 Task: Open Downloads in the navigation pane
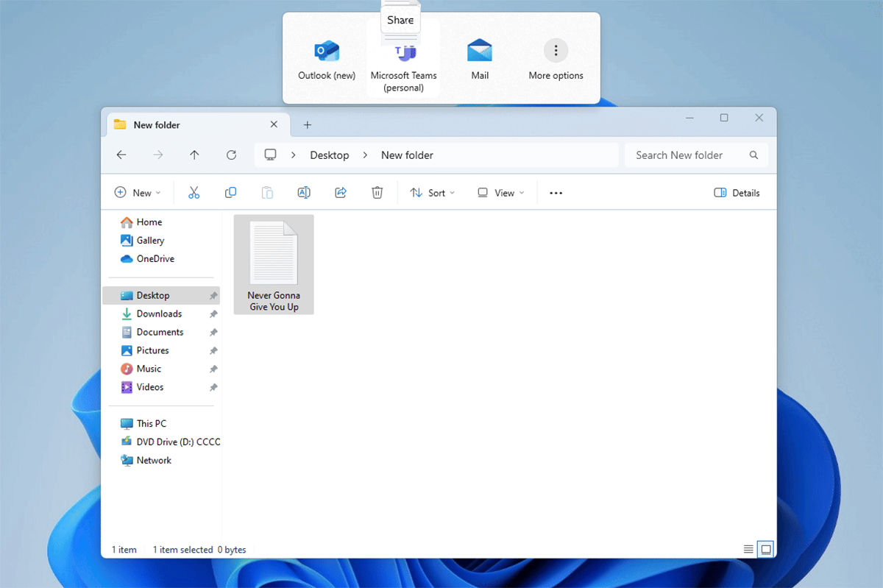pos(159,314)
